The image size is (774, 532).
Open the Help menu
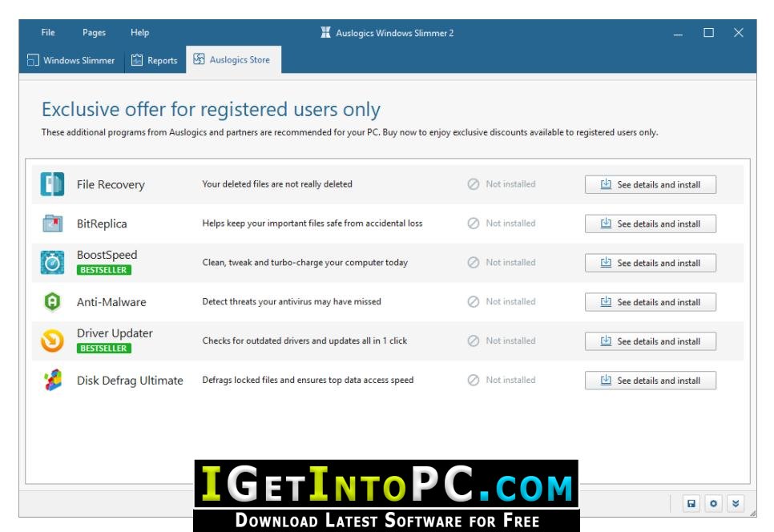(139, 33)
